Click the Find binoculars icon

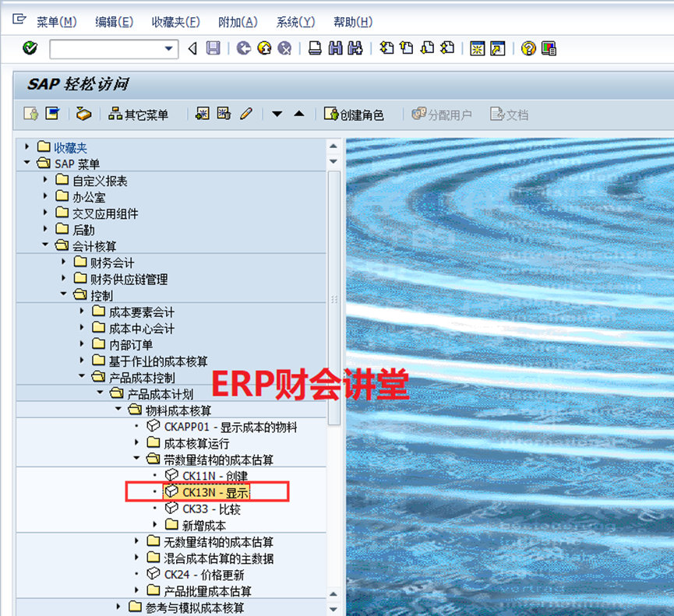(x=335, y=48)
